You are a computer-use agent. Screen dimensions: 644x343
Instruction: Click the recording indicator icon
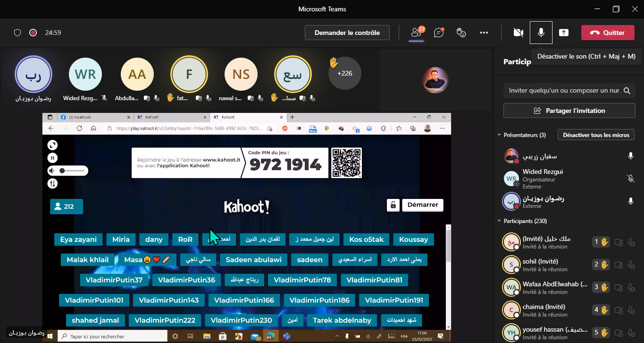click(33, 33)
